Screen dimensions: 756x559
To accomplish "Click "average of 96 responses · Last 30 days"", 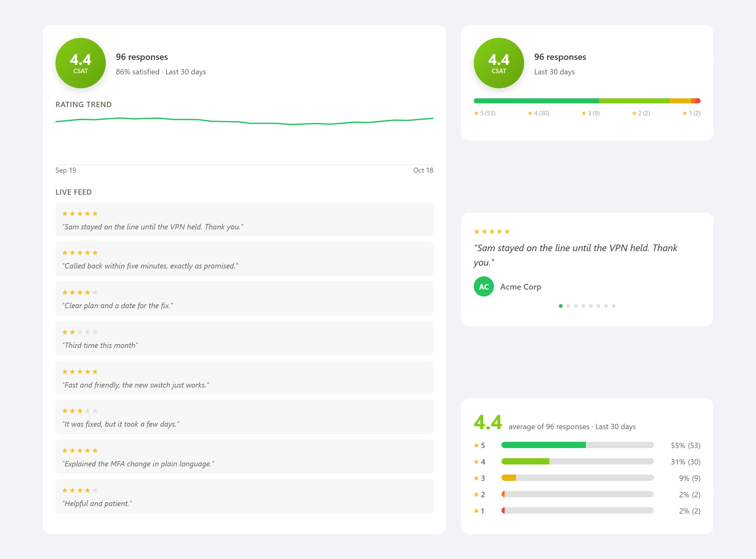I will (x=572, y=427).
